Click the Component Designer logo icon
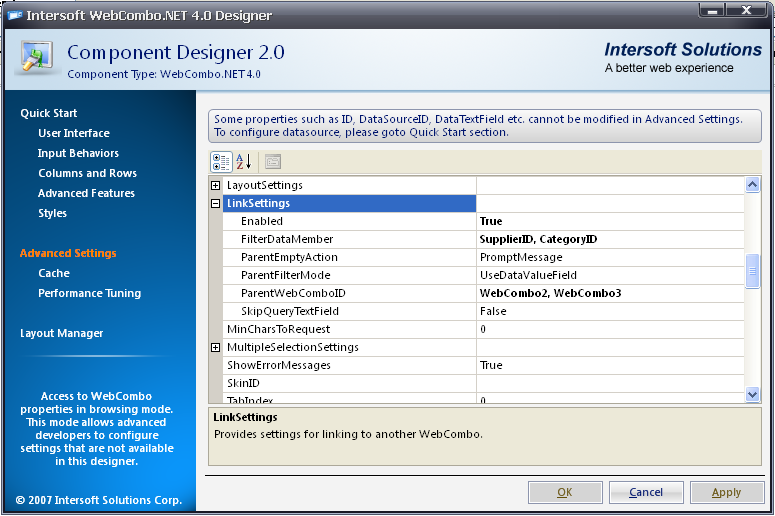775x516 pixels. coord(37,57)
